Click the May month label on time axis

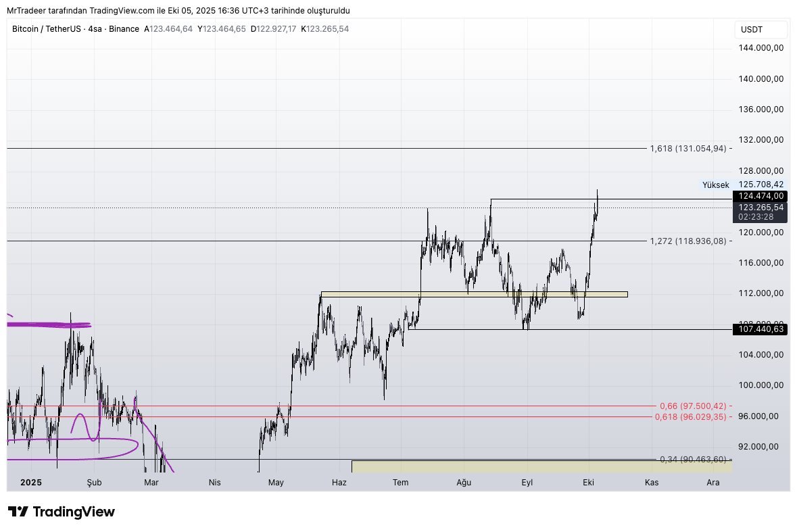276,482
